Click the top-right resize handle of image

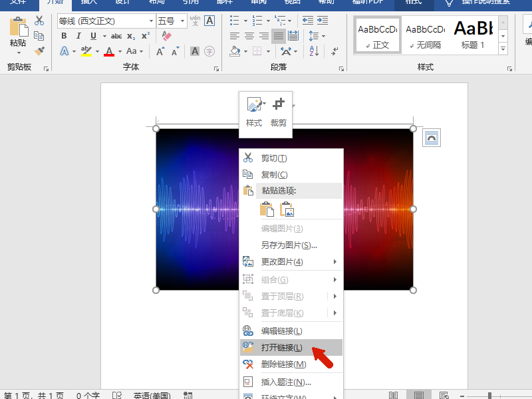pyautogui.click(x=413, y=128)
